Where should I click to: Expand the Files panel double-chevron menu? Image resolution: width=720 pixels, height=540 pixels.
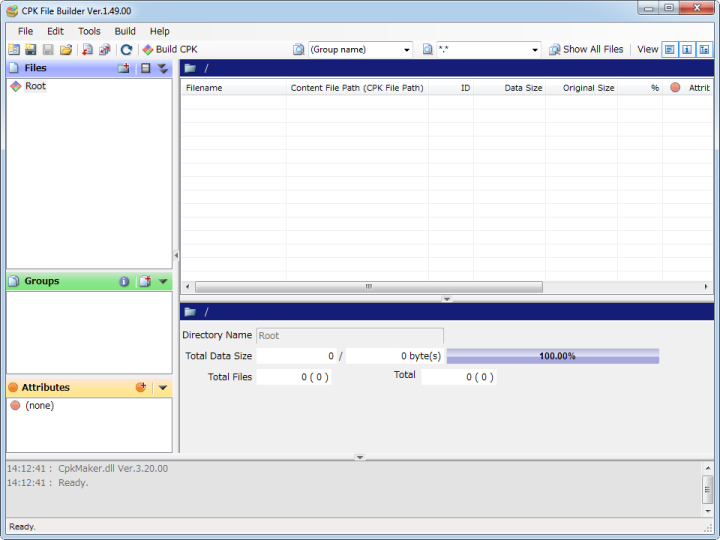163,68
